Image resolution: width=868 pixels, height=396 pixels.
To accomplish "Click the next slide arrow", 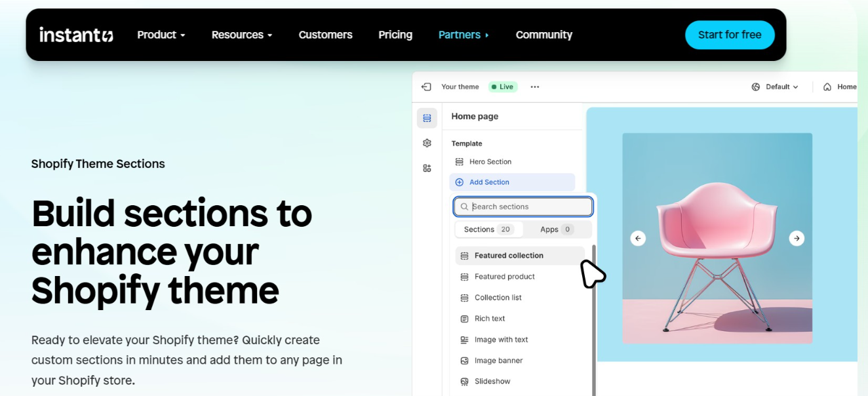I will [x=797, y=239].
